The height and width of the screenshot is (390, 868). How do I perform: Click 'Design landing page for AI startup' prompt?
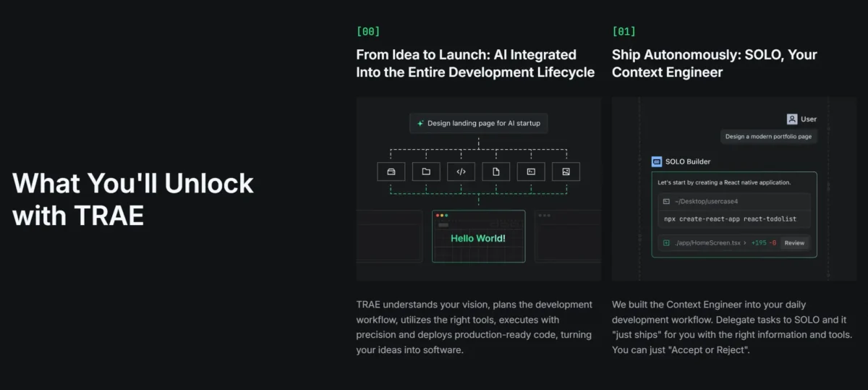point(478,123)
